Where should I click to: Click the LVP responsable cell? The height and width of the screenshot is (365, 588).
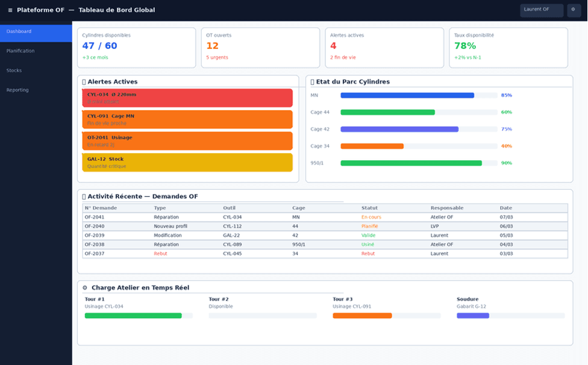434,226
